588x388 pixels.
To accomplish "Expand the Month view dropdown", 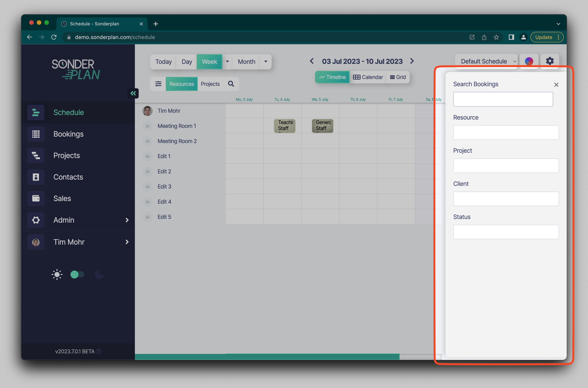I will point(265,61).
